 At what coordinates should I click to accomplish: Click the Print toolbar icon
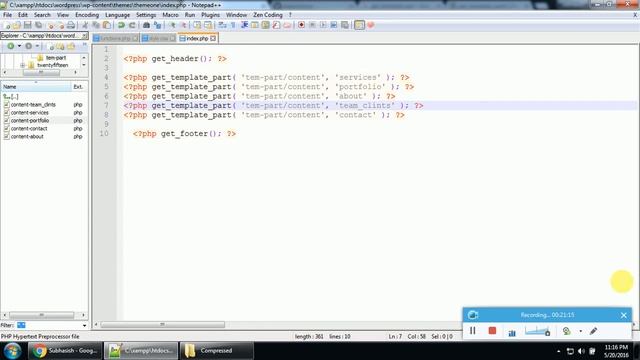tap(71, 25)
